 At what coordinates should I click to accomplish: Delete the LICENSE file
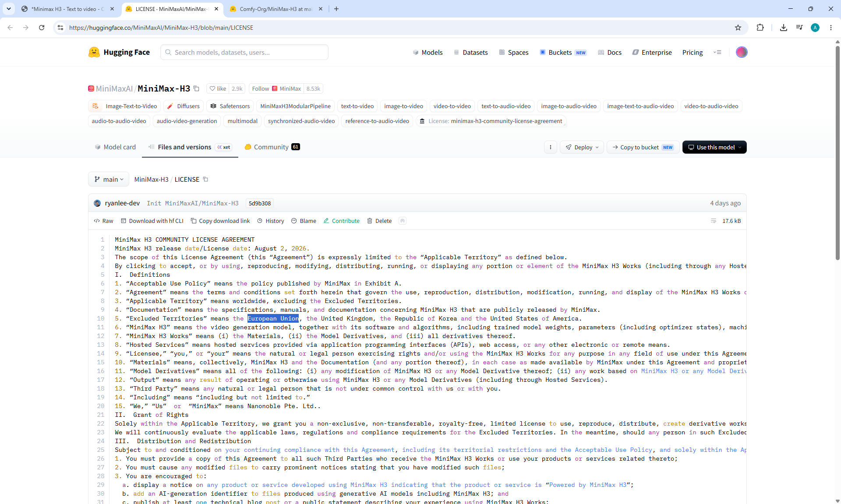coord(379,221)
